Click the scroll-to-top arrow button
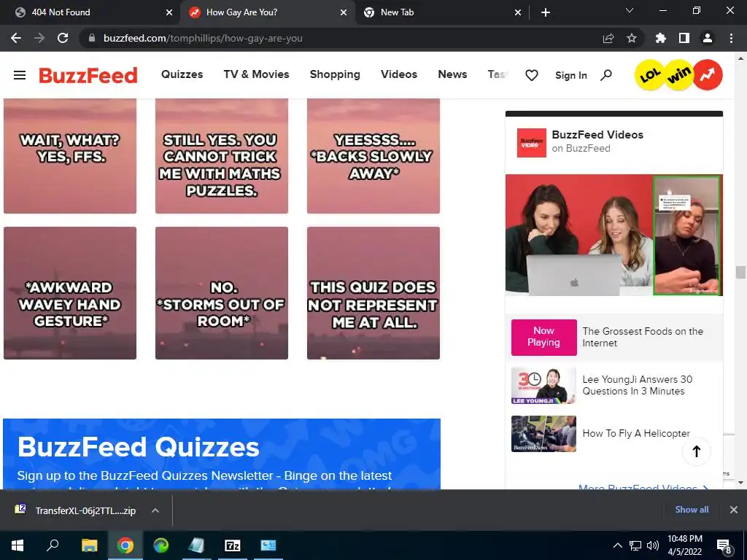 (697, 451)
